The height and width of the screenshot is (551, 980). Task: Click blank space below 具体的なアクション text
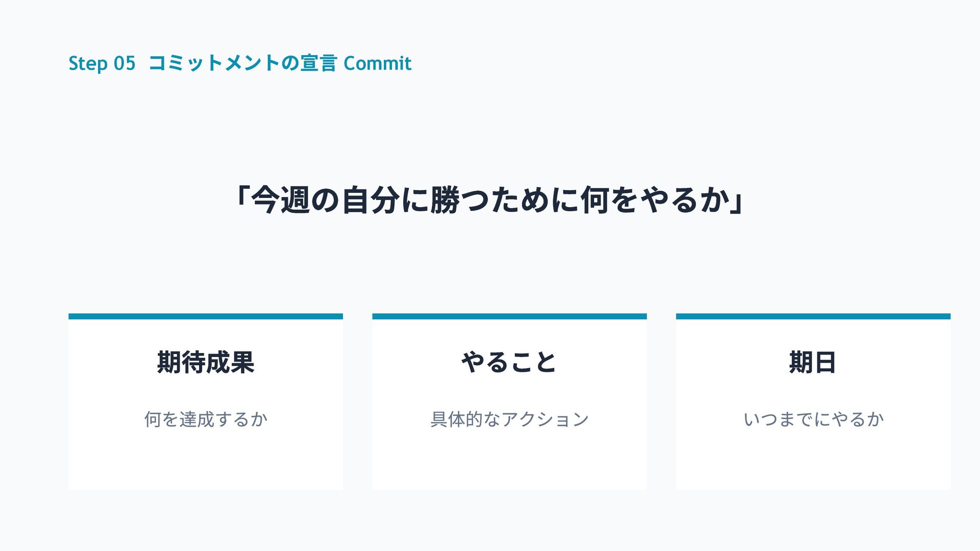pyautogui.click(x=509, y=462)
